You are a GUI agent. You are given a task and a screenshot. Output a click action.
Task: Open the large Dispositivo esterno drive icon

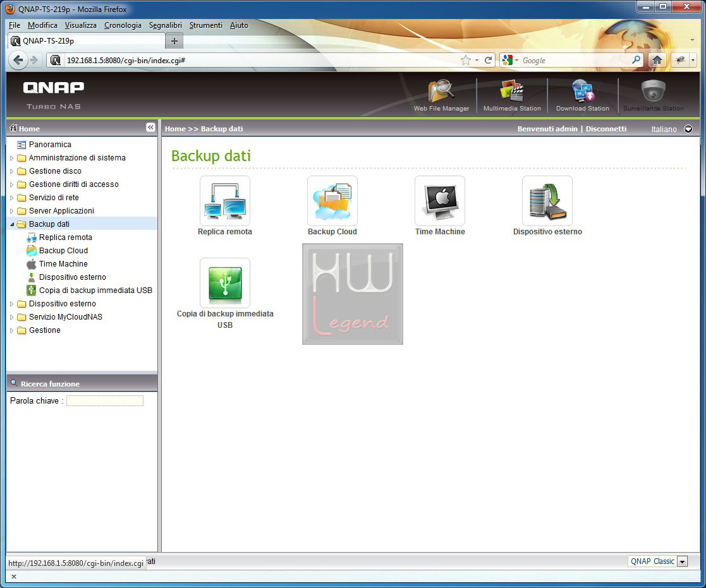click(x=547, y=201)
